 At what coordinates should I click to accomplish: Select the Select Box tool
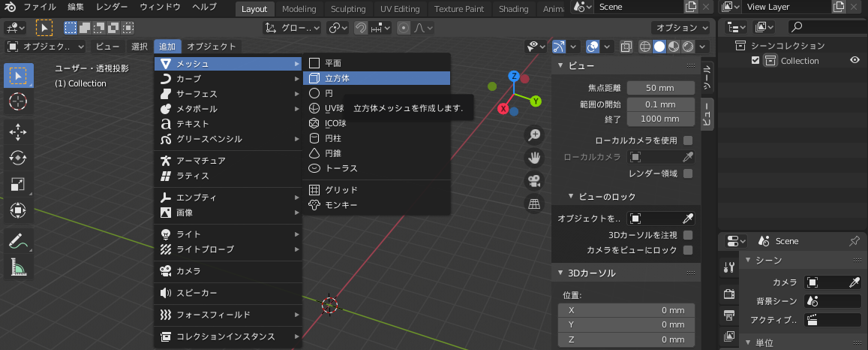click(x=18, y=76)
